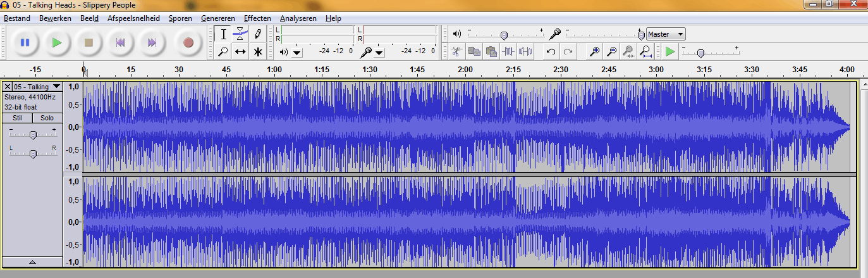Collapse the track with the bottom arrow
Screen dimensions: 868x278
(x=32, y=262)
